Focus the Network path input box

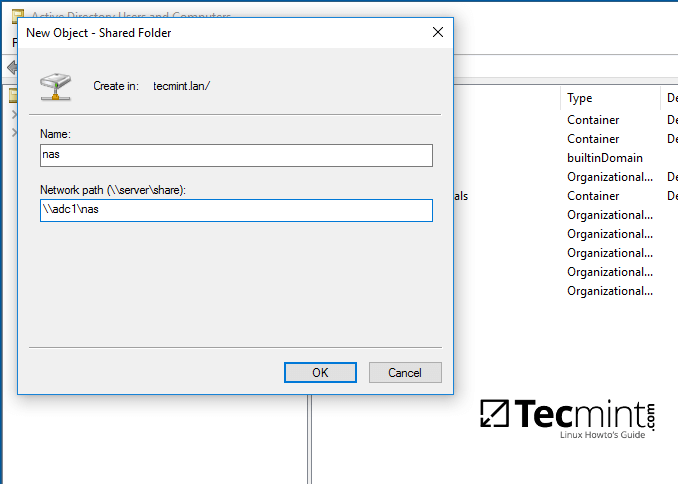point(236,210)
